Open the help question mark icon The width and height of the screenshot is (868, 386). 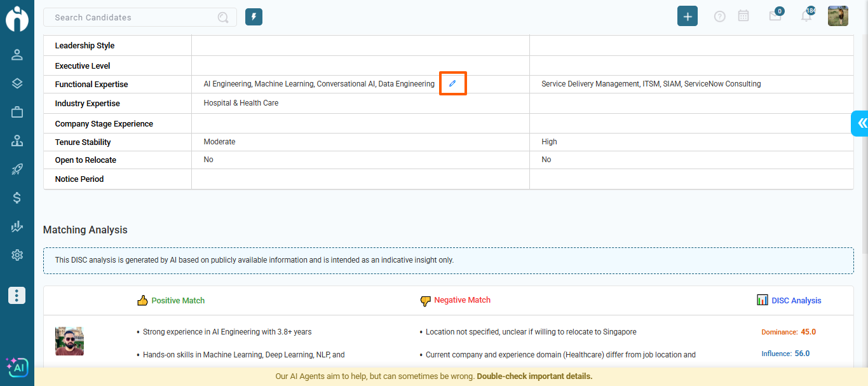coord(719,17)
